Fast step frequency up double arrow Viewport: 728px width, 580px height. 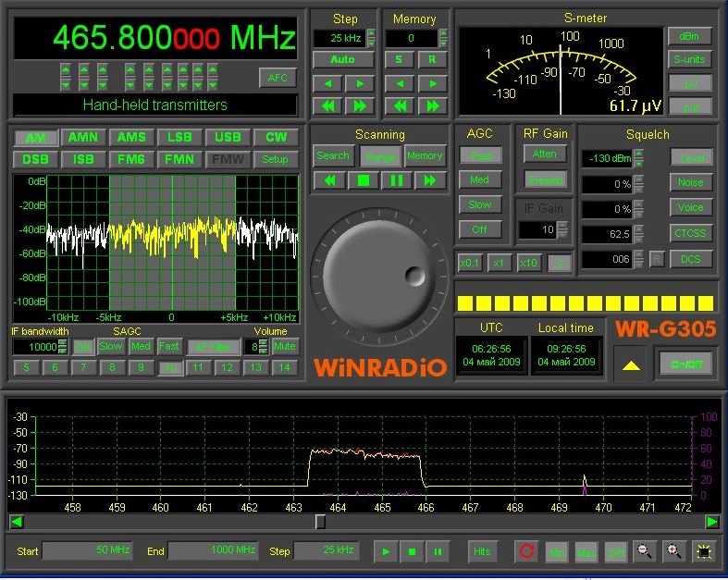pyautogui.click(x=359, y=106)
